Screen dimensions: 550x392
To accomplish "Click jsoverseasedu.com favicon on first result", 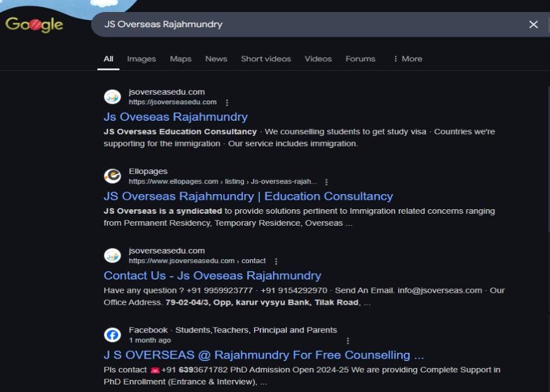I will [x=113, y=97].
